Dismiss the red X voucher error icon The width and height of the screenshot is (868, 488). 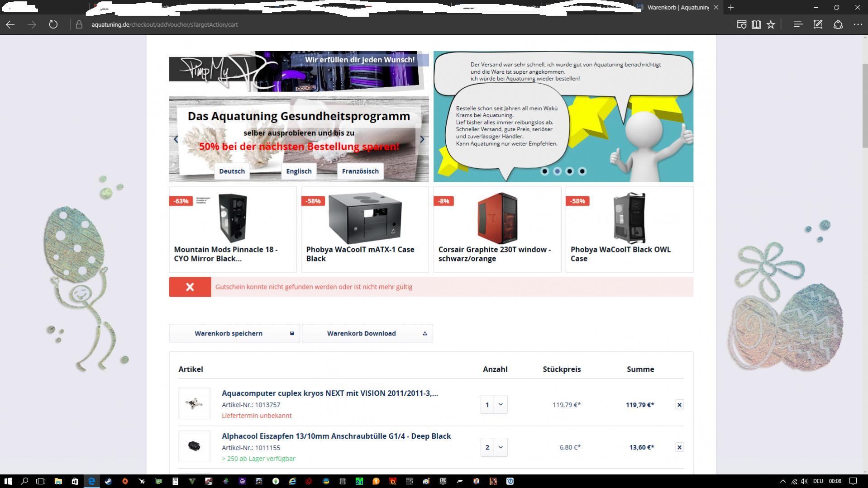coord(190,287)
